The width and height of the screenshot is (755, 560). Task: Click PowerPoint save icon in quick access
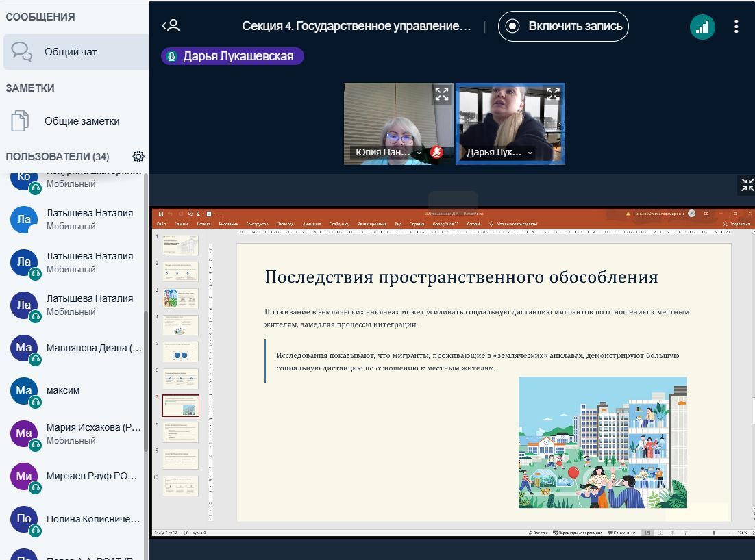(161, 214)
